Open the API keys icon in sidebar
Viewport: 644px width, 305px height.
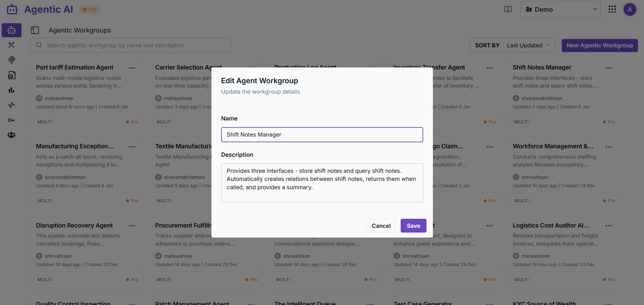coord(11,120)
